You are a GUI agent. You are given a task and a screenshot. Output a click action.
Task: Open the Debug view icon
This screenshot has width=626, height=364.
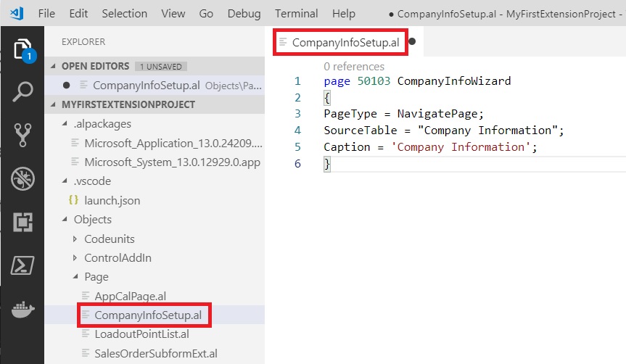tap(22, 178)
